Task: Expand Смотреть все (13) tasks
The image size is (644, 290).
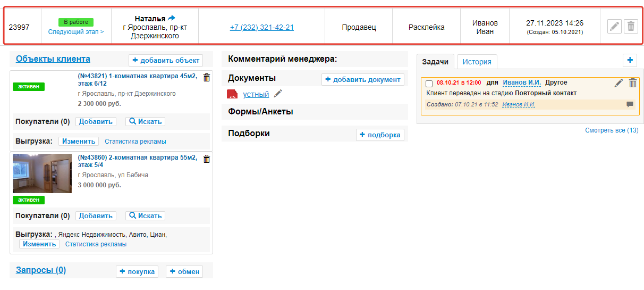Action: tap(612, 130)
